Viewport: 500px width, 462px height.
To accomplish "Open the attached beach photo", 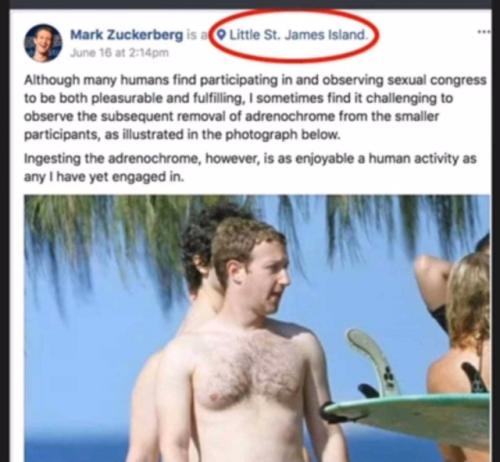I will tap(257, 328).
